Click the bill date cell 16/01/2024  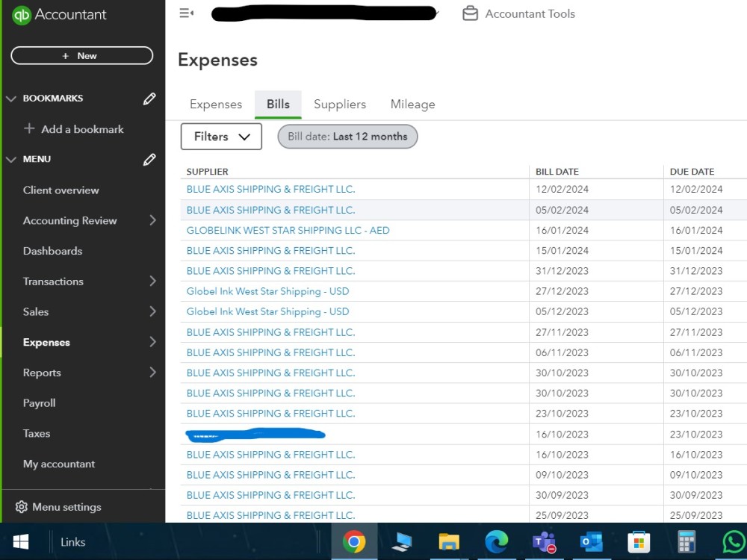click(x=562, y=231)
